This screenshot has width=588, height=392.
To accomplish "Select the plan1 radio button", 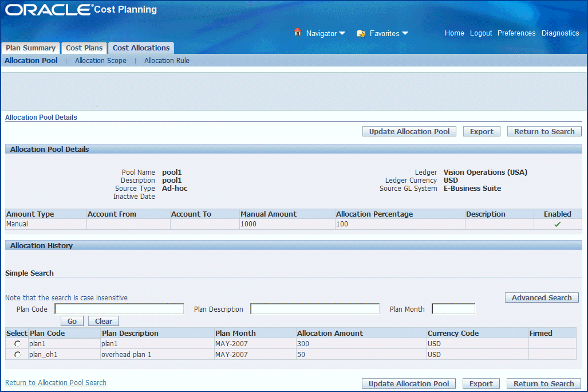I will [17, 343].
